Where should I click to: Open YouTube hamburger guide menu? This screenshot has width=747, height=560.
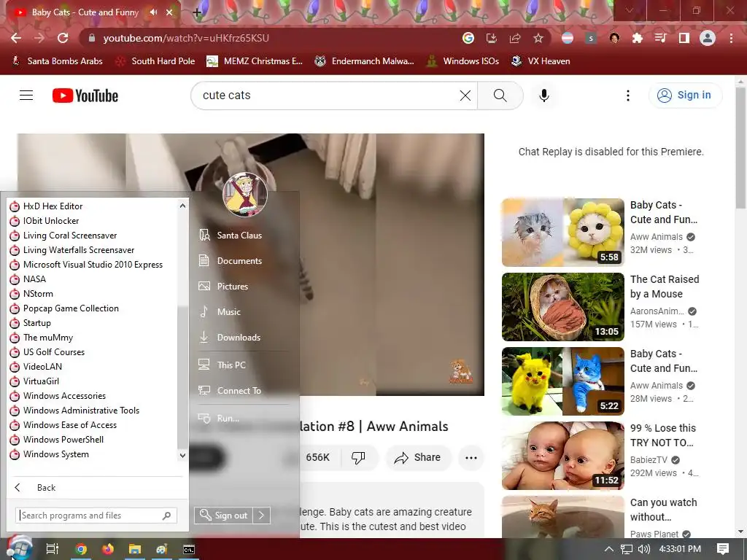(26, 96)
